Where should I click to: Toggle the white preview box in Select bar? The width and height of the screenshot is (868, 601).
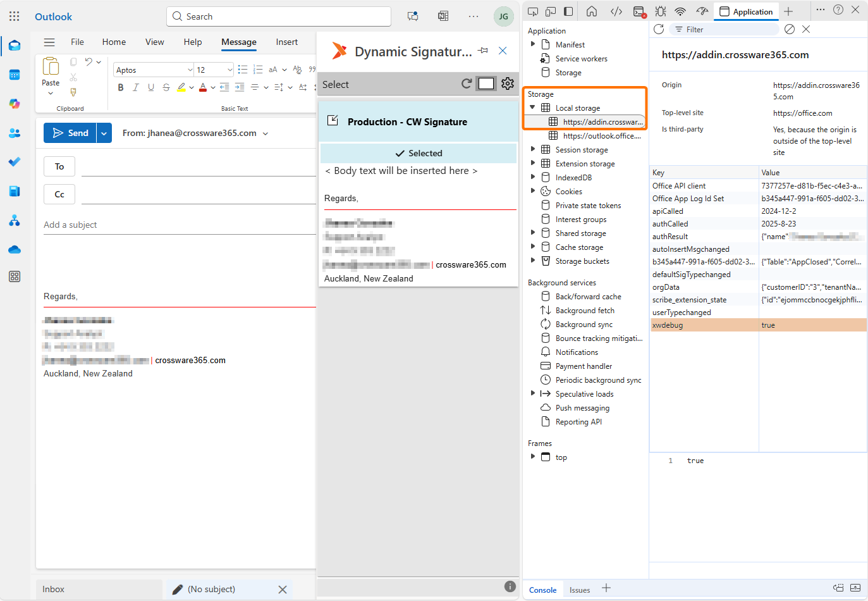pos(486,84)
